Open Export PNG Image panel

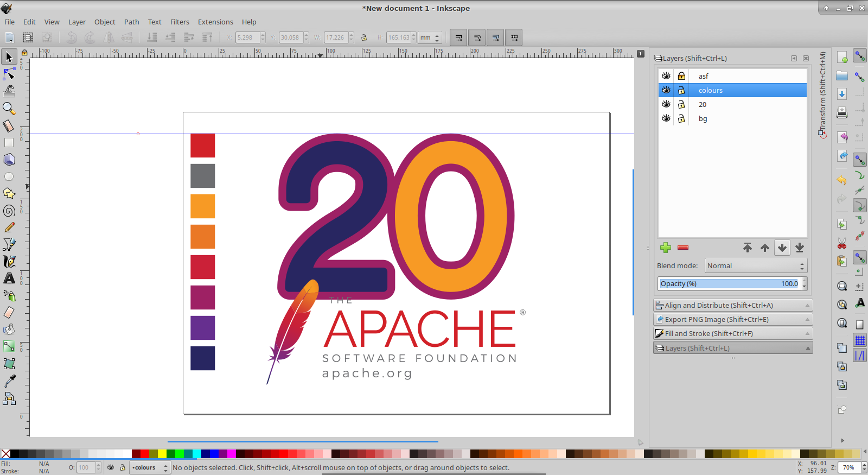(732, 319)
